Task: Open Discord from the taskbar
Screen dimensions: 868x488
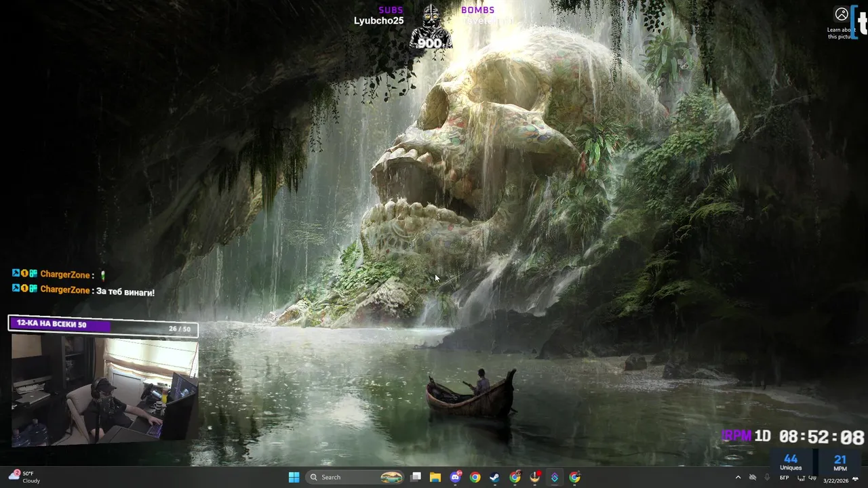Action: tap(456, 477)
